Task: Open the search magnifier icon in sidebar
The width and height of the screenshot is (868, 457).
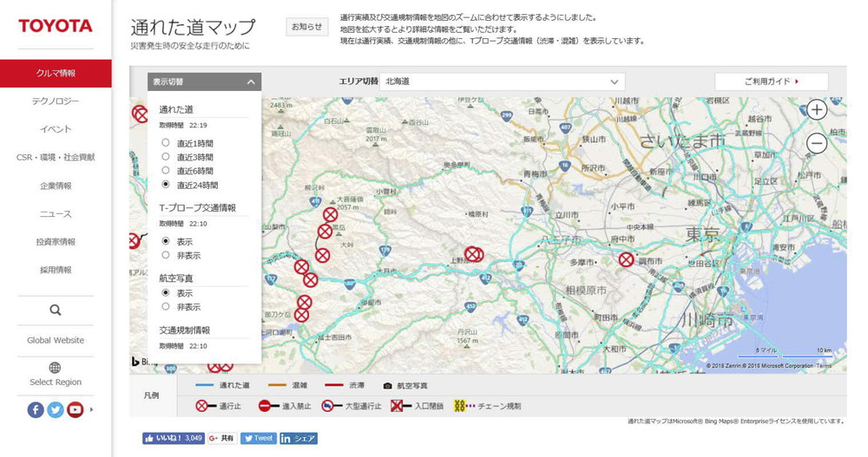Action: pyautogui.click(x=56, y=310)
